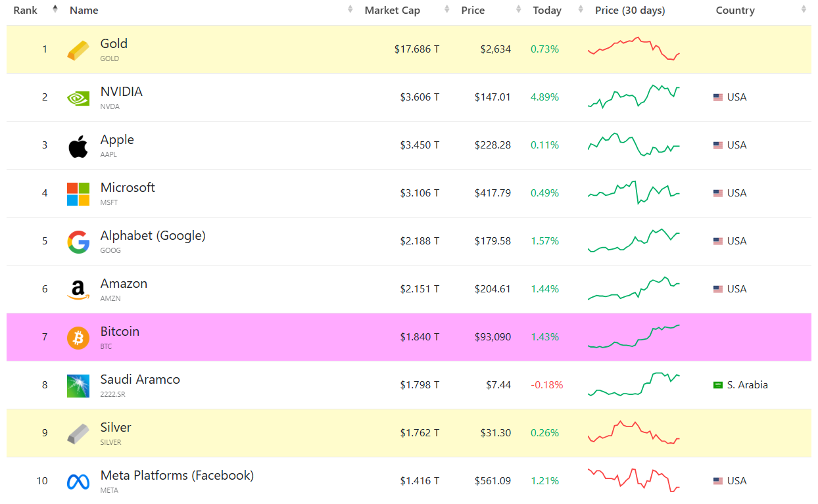Click Bitcoin's 30-day price chart
Screen dimensions: 818x504
(633, 336)
